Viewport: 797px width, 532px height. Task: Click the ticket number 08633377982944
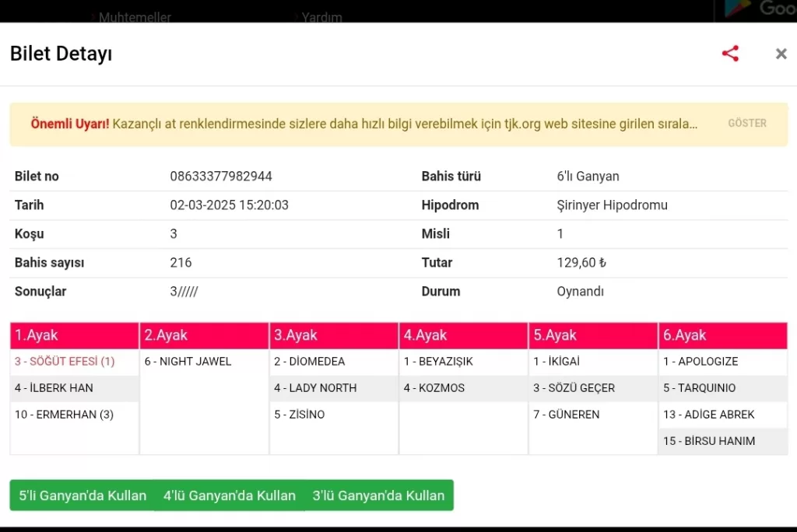point(221,177)
